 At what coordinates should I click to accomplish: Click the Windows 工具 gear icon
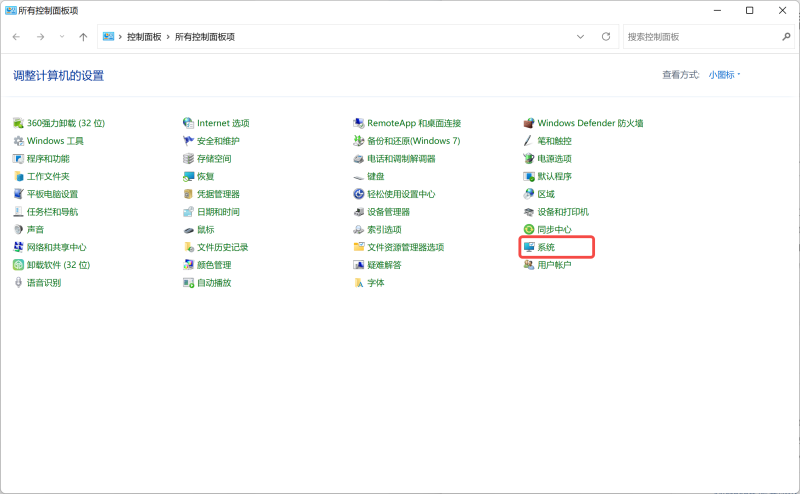tap(18, 141)
